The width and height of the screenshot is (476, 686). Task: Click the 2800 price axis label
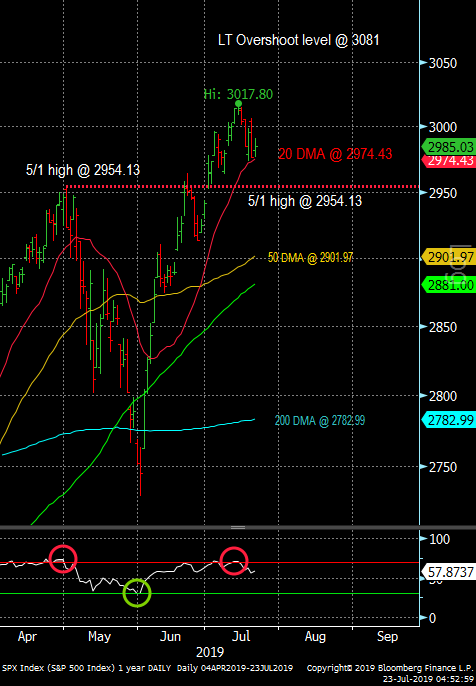tap(443, 396)
